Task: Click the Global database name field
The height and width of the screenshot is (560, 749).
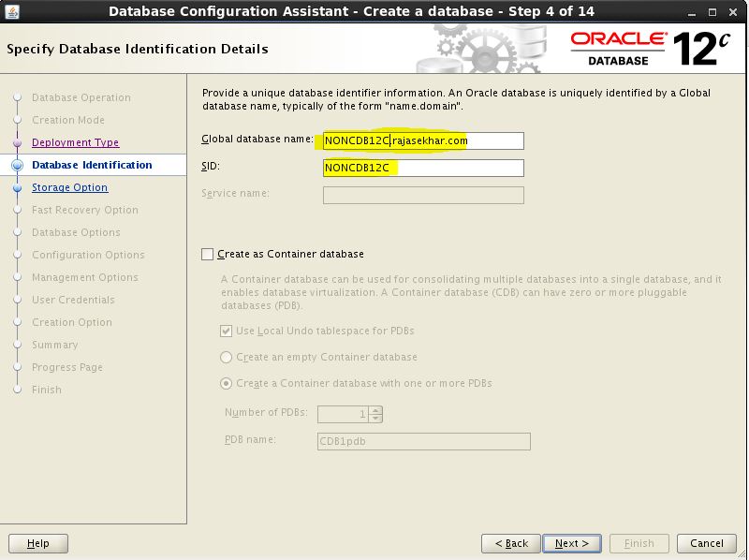Action: pyautogui.click(x=423, y=140)
